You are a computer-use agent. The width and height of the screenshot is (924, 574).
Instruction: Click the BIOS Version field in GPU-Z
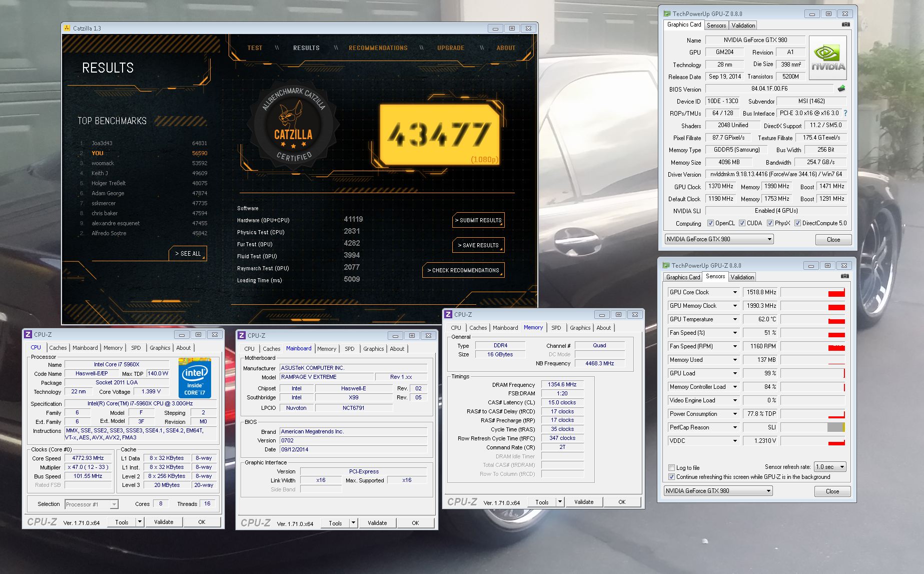(x=769, y=89)
